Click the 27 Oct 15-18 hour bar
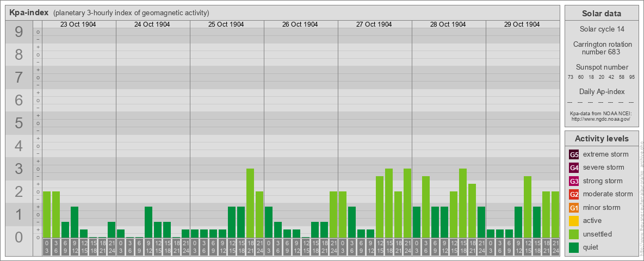 388,203
